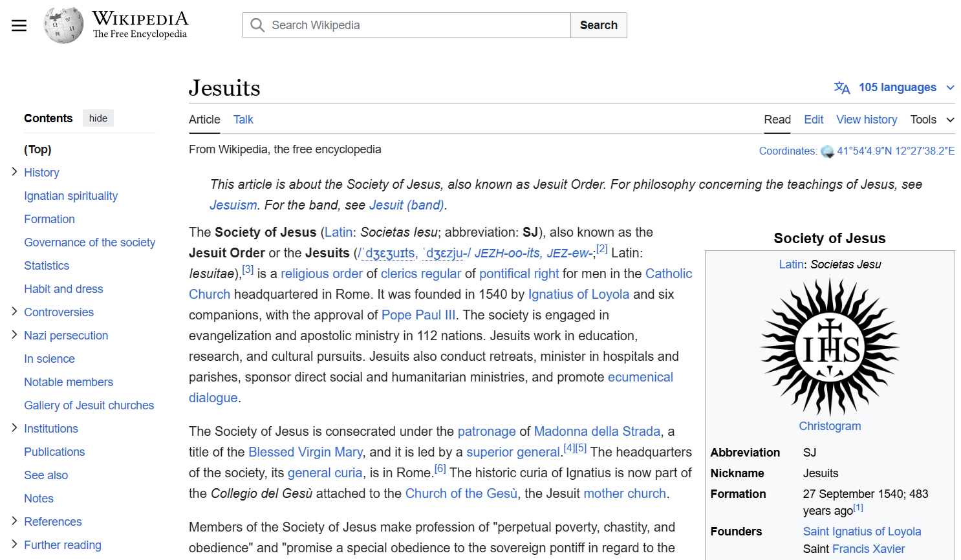Screen dimensions: 961x560
Task: Expand the Nazi persecution section
Action: pyautogui.click(x=14, y=334)
